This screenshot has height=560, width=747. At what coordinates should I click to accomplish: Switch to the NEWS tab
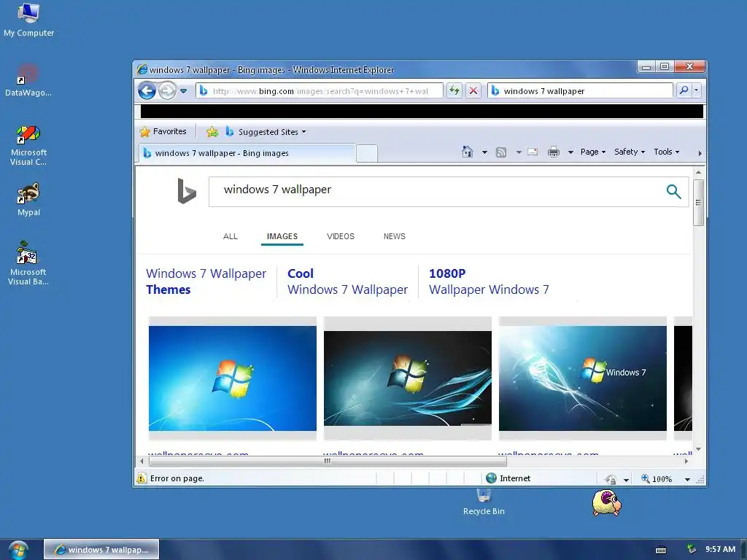pos(395,236)
